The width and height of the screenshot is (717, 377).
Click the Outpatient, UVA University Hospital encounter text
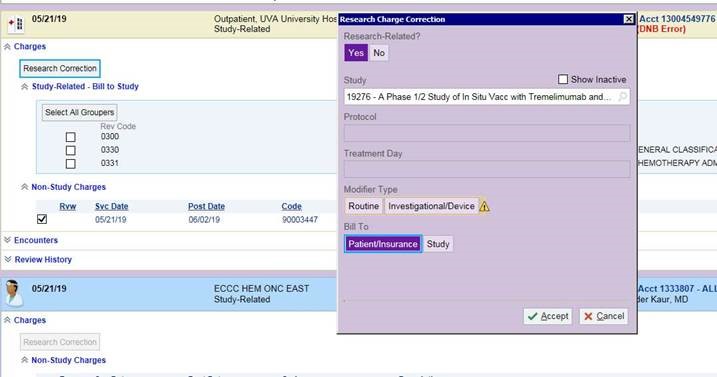pyautogui.click(x=276, y=19)
